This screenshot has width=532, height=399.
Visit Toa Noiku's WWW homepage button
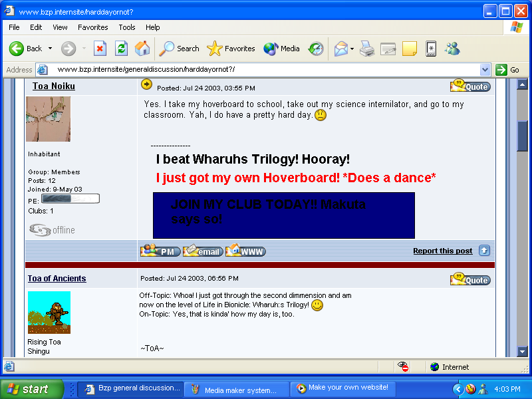[x=245, y=251]
